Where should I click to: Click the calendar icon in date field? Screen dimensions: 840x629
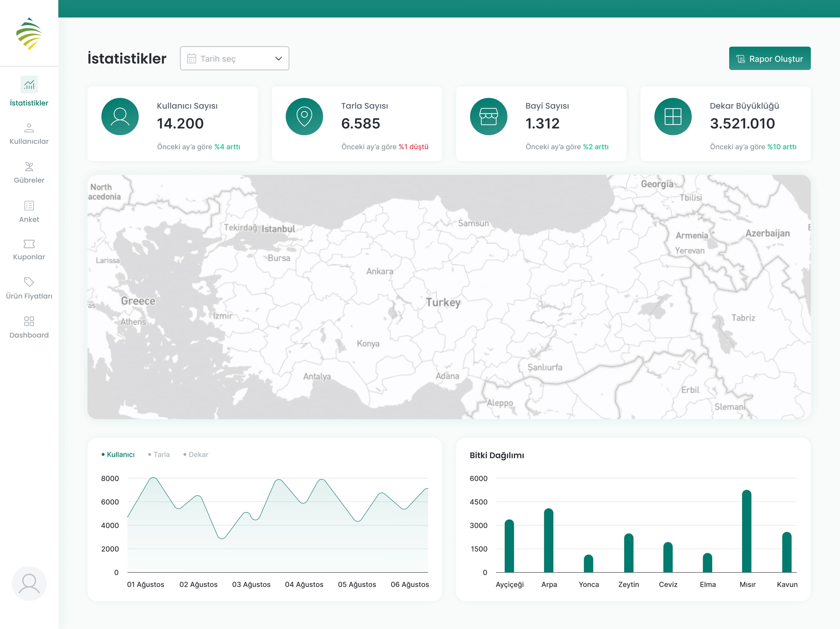(x=191, y=59)
